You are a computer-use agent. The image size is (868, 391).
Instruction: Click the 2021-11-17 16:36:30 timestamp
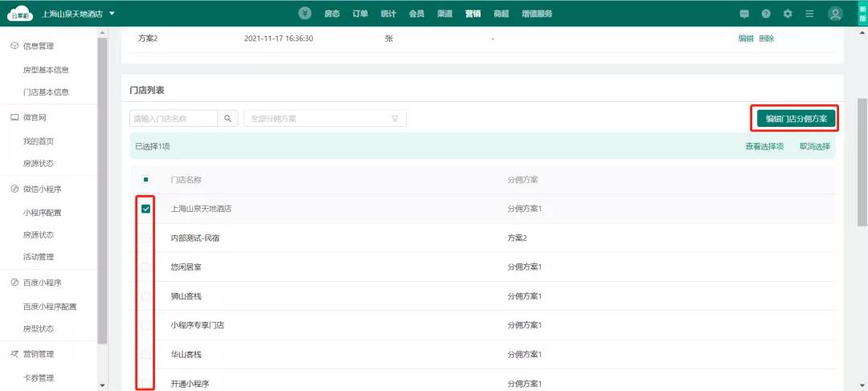[278, 39]
